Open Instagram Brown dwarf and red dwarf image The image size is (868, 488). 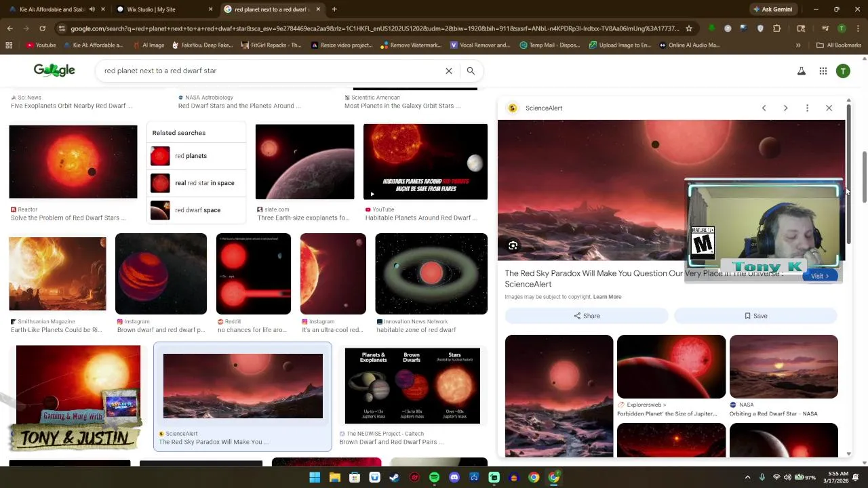click(x=161, y=274)
